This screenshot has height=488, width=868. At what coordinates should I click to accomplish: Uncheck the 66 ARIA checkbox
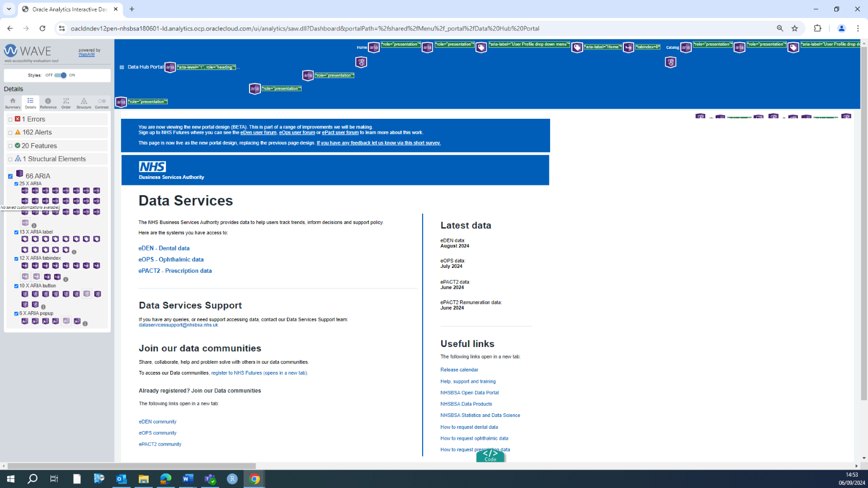(x=10, y=176)
